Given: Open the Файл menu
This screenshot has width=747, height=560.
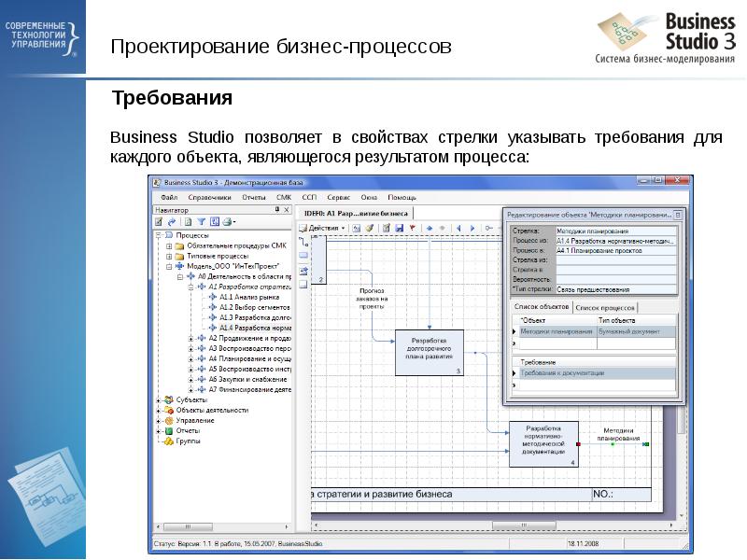Looking at the screenshot, I should pyautogui.click(x=169, y=197).
